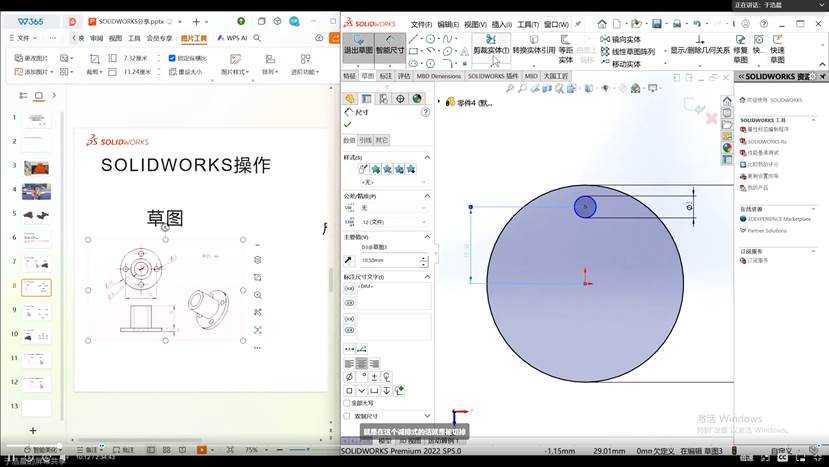Open the 工具 (Tools) menu in SolidWorks
829x467 pixels.
[x=527, y=24]
